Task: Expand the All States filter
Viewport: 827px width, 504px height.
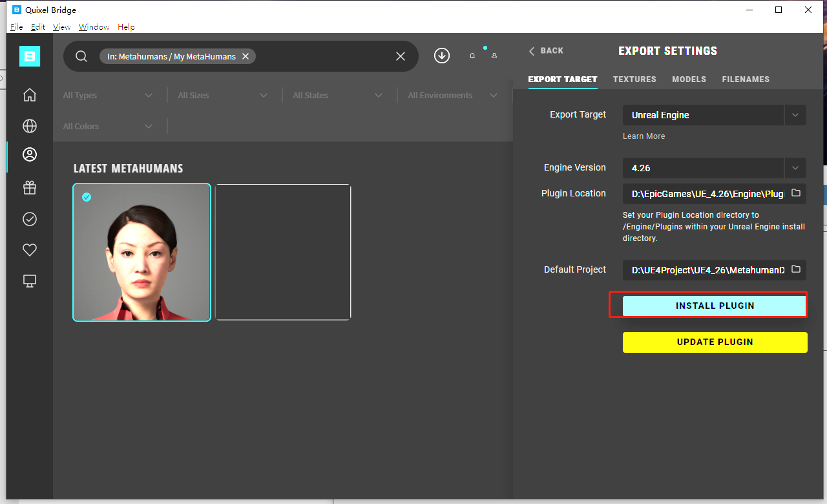Action: click(x=338, y=95)
